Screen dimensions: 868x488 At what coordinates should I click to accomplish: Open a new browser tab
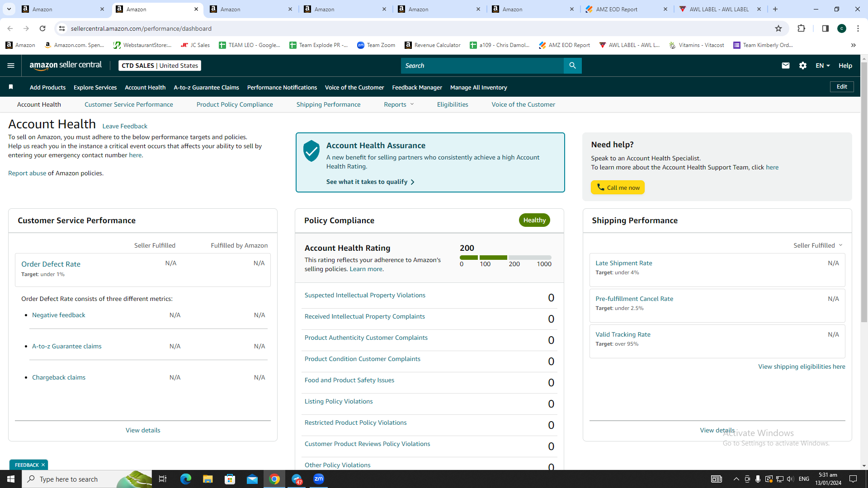(x=775, y=9)
